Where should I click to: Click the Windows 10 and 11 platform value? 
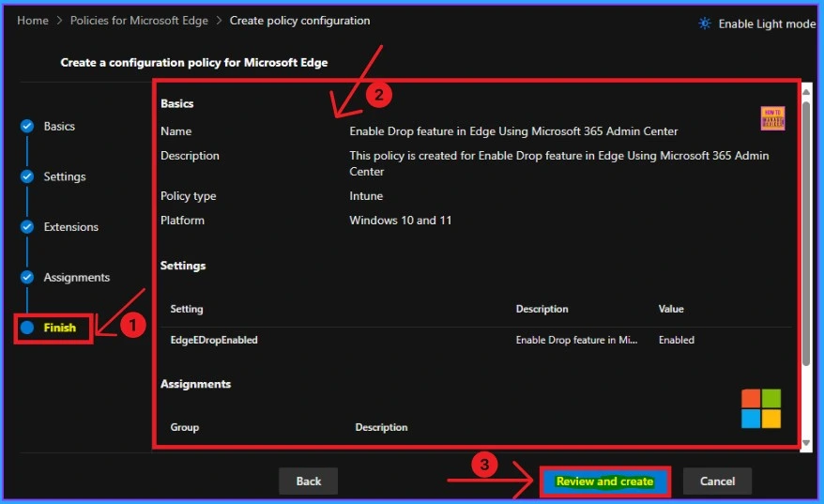point(401,221)
